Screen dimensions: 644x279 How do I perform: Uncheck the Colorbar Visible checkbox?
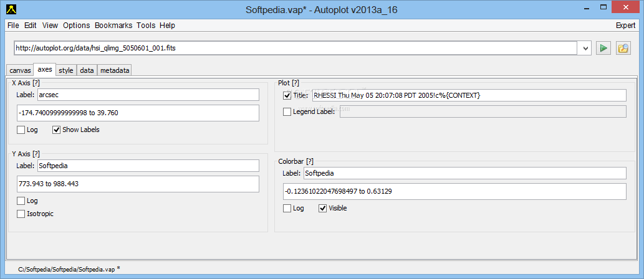pyautogui.click(x=323, y=209)
